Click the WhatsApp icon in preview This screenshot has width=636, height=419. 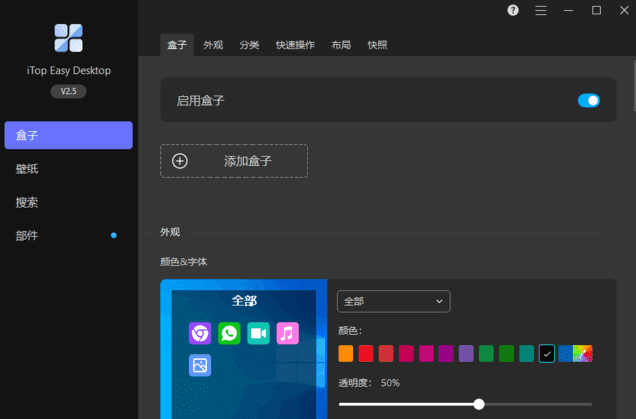[x=229, y=333]
